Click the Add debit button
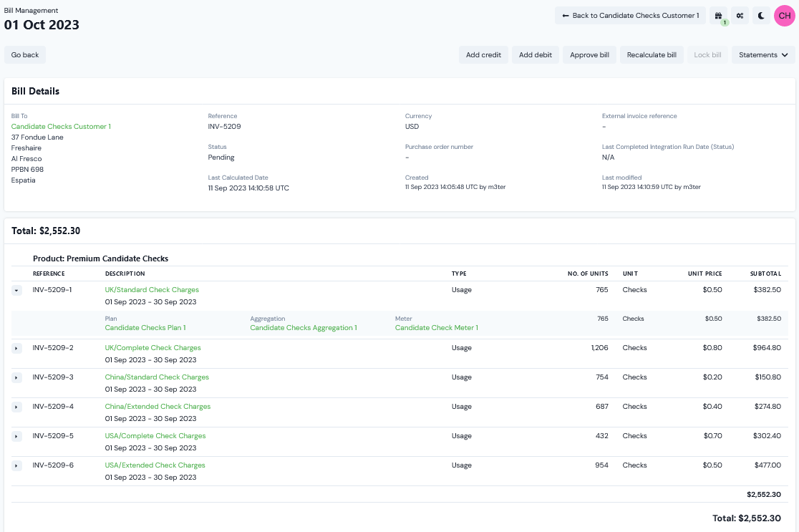Image resolution: width=799 pixels, height=532 pixels. point(536,55)
